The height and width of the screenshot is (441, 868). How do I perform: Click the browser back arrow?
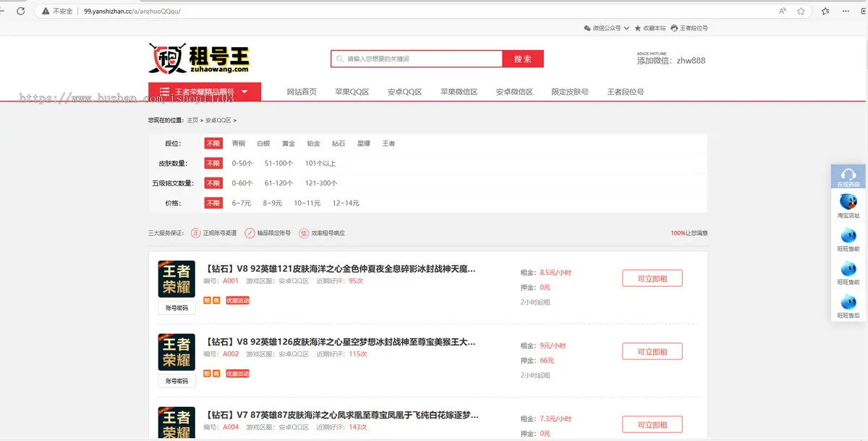[x=4, y=12]
